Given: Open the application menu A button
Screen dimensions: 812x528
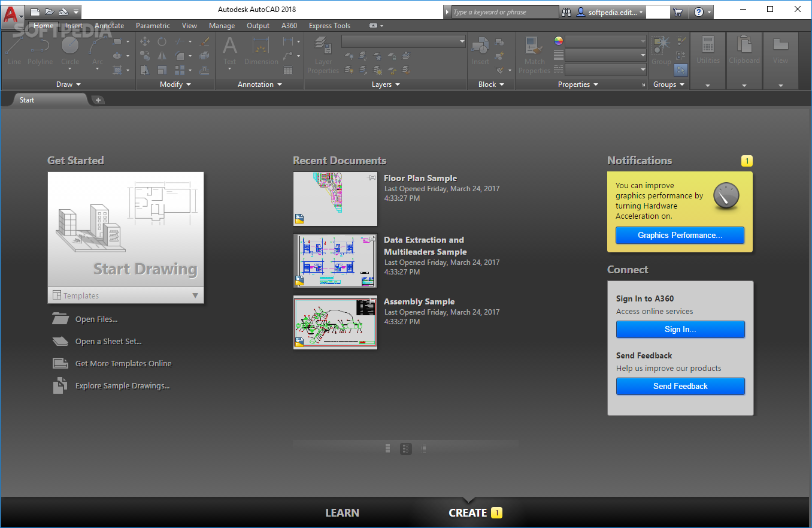Looking at the screenshot, I should [x=13, y=16].
